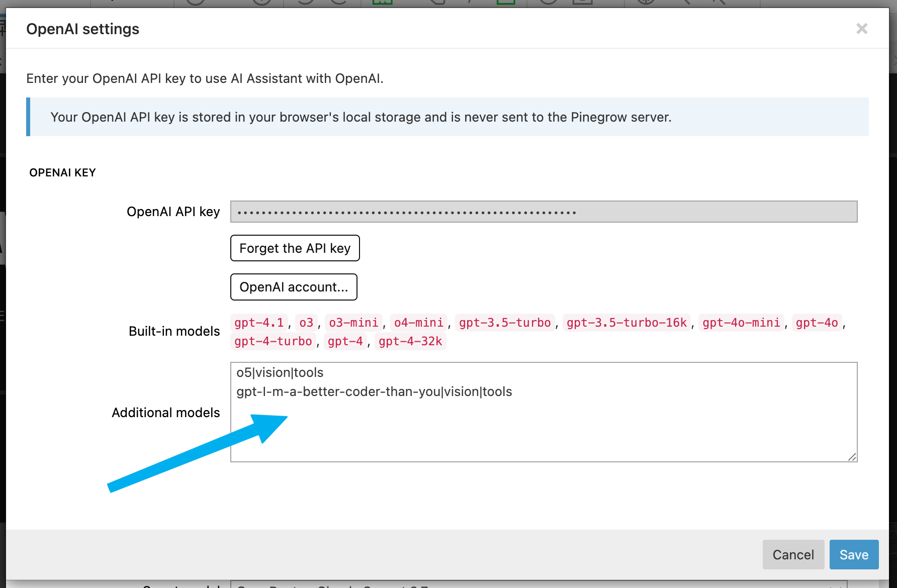Click the gpt-3.5-turbo-16k model tag

point(626,323)
